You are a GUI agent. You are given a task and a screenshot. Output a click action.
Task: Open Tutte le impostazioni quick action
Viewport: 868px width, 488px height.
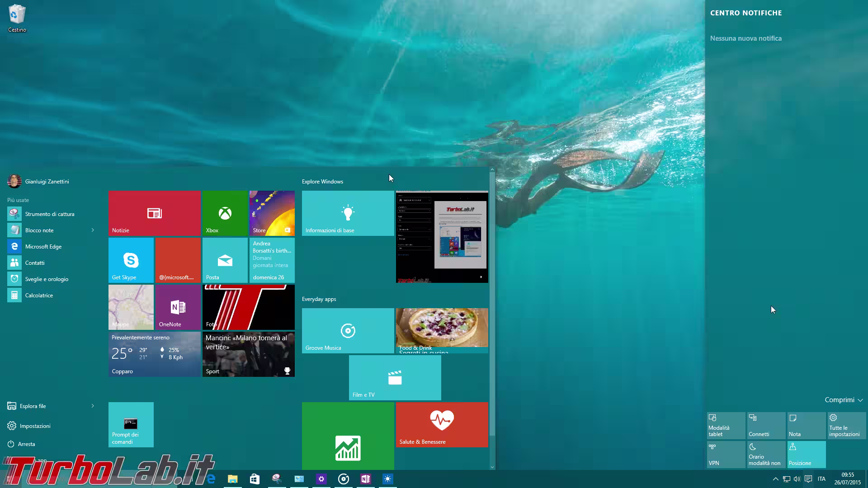pos(847,425)
